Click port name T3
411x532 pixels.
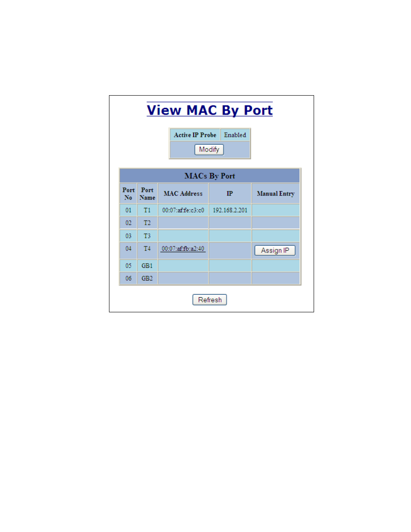147,236
